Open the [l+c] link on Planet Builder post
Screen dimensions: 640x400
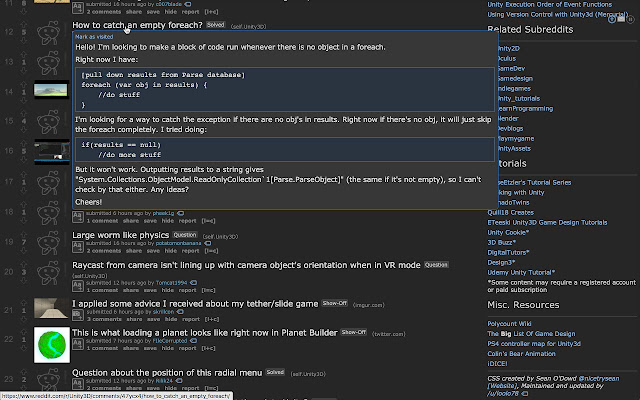point(210,348)
